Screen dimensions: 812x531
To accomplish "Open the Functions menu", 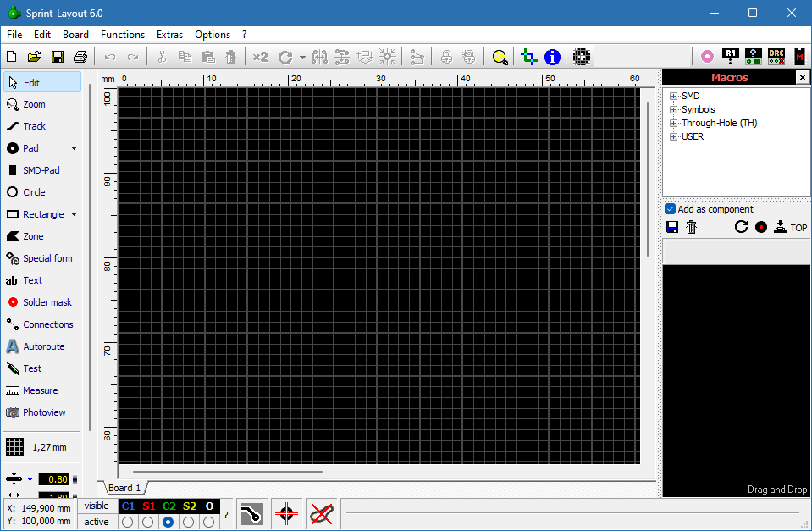I will 123,34.
